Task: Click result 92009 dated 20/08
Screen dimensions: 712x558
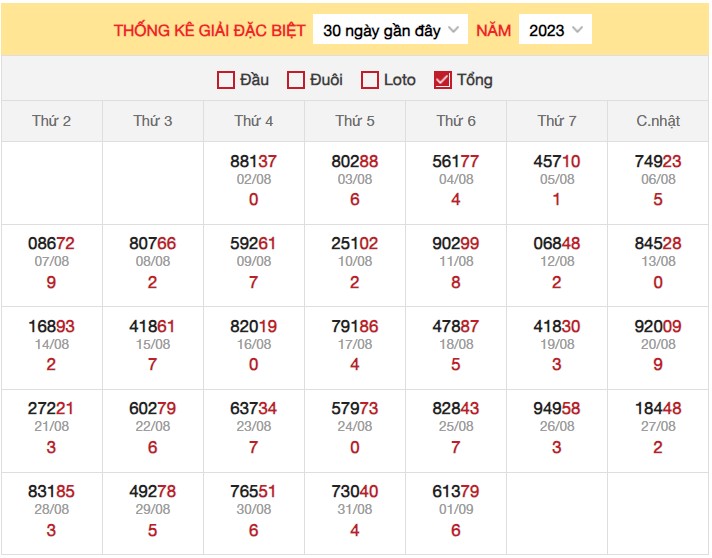Action: click(x=658, y=326)
